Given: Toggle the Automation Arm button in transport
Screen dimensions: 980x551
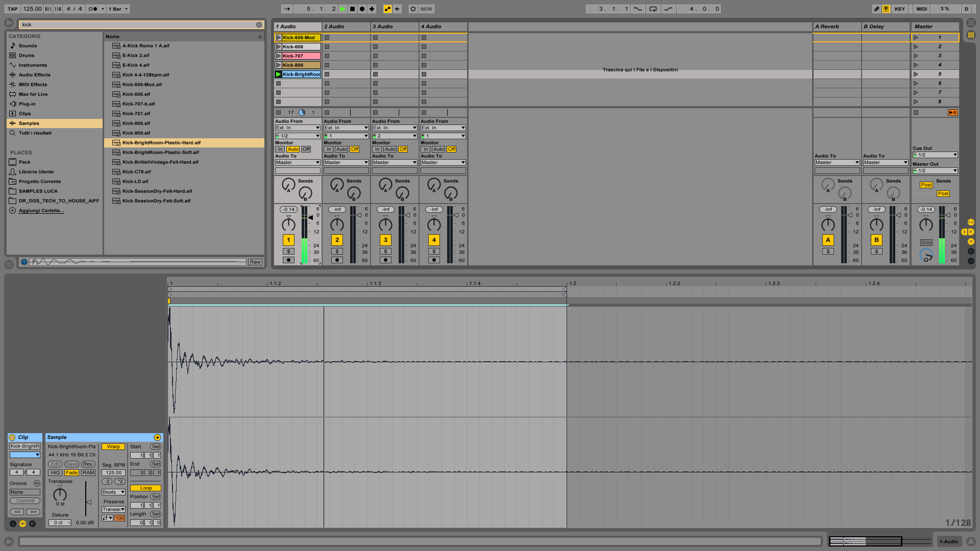Looking at the screenshot, I should [x=387, y=9].
